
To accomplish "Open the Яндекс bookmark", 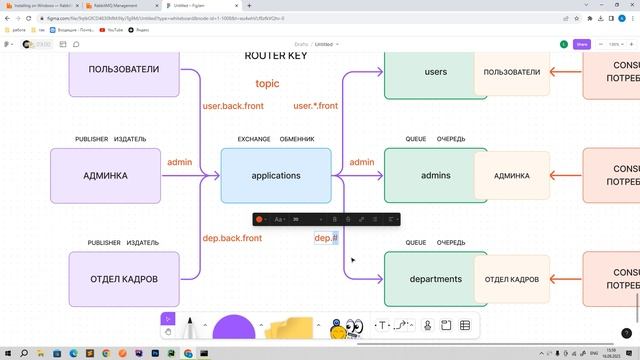I will tap(139, 30).
